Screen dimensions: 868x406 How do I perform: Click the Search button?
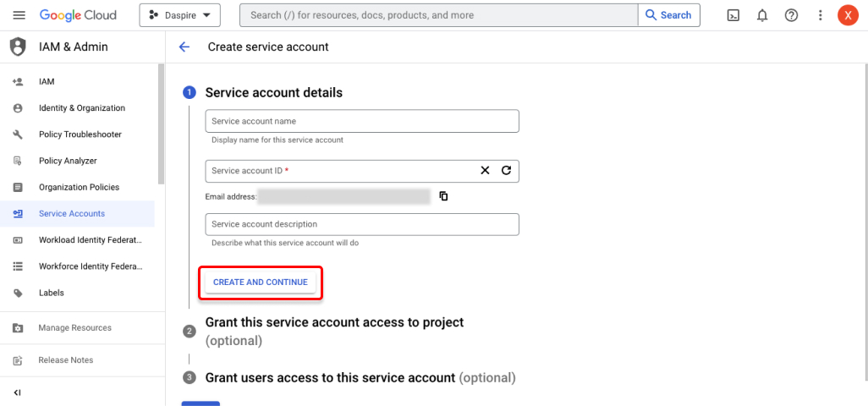click(x=668, y=15)
